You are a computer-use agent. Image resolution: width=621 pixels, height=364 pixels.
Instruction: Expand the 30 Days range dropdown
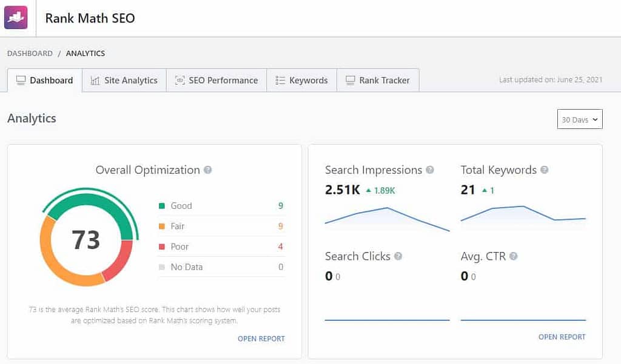click(x=580, y=119)
